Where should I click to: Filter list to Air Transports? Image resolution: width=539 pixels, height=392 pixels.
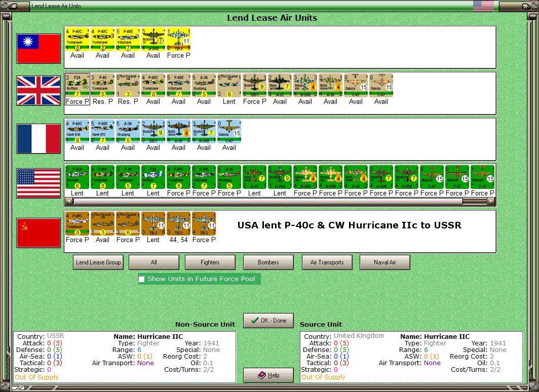pos(327,262)
